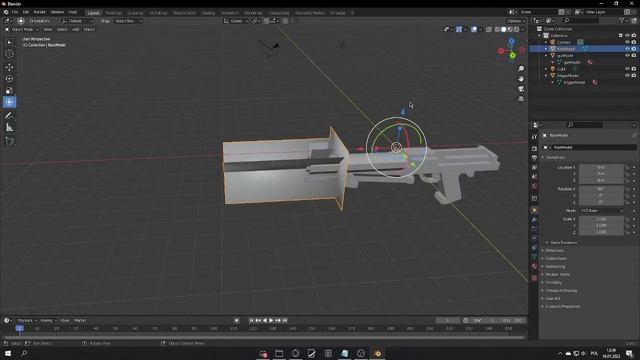Hide gunModel via its eye icon

pos(627,56)
